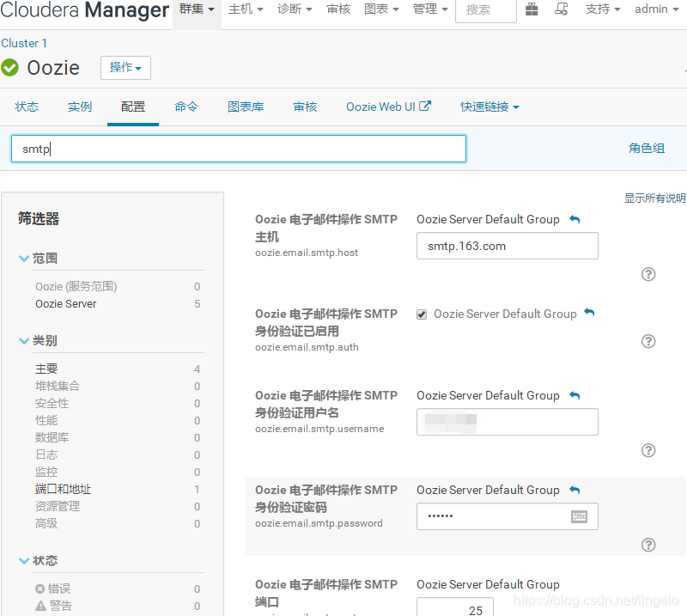Reset SMTP username to default arrow

pyautogui.click(x=575, y=395)
